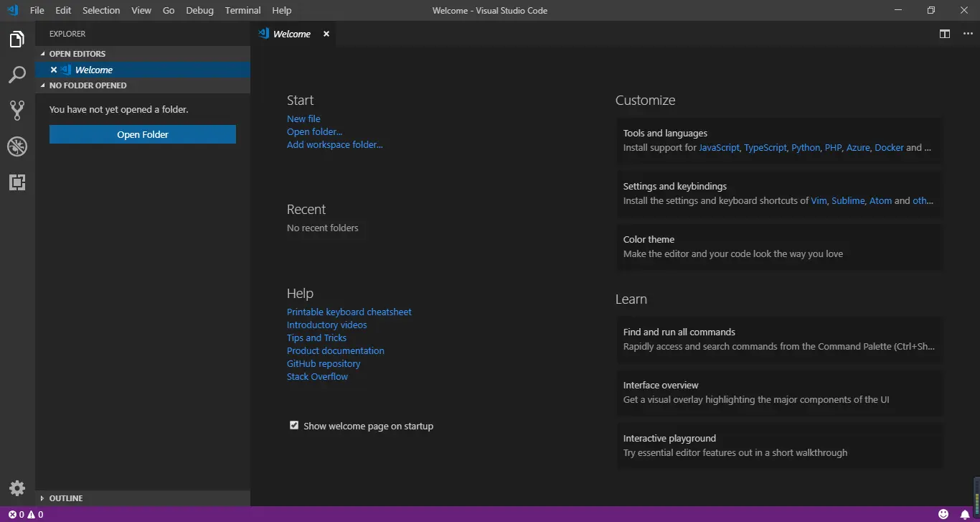Open Tips and Tricks link
Viewport: 980px width, 522px height.
316,338
